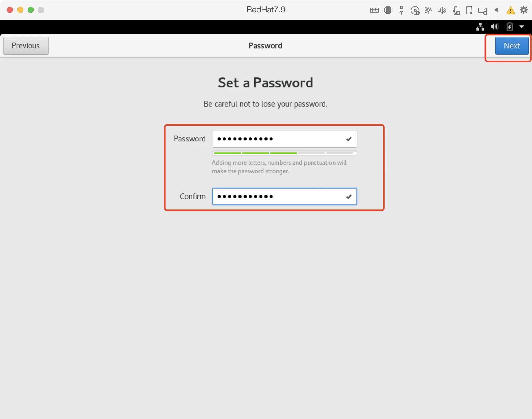Open VM settings gear icon
The height and width of the screenshot is (419, 532).
pos(524,10)
